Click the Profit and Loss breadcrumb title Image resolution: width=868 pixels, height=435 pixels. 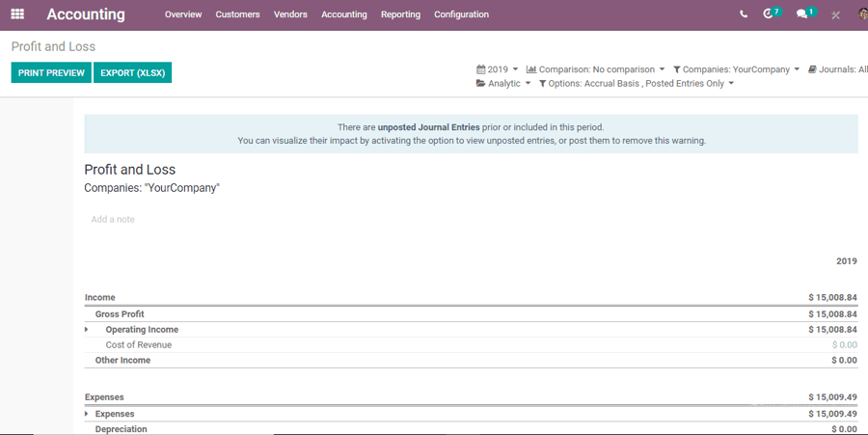(x=53, y=46)
